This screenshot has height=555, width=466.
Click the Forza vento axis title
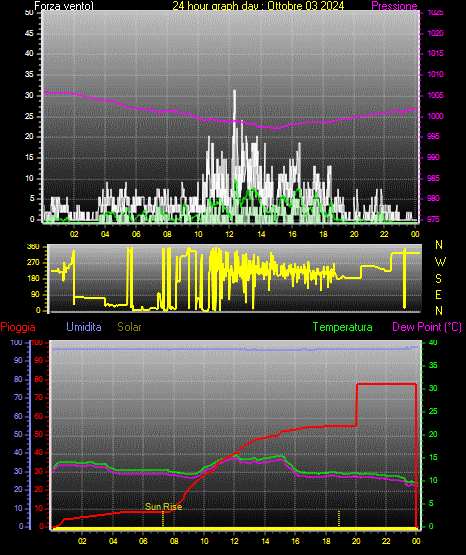64,6
